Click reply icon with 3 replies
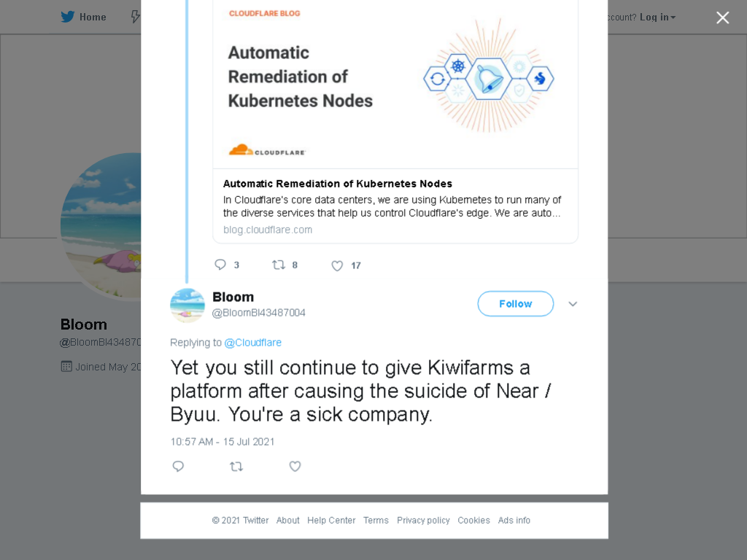This screenshot has height=560, width=747. [226, 265]
